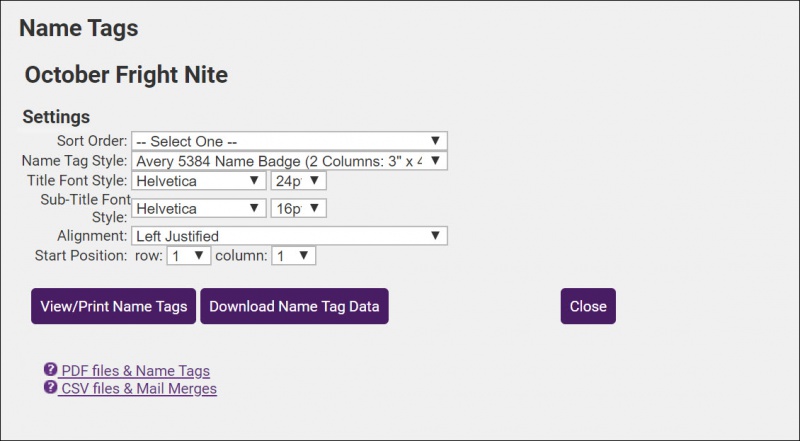This screenshot has width=800, height=441.
Task: Click help icon beside PDF files link
Action: tap(50, 370)
